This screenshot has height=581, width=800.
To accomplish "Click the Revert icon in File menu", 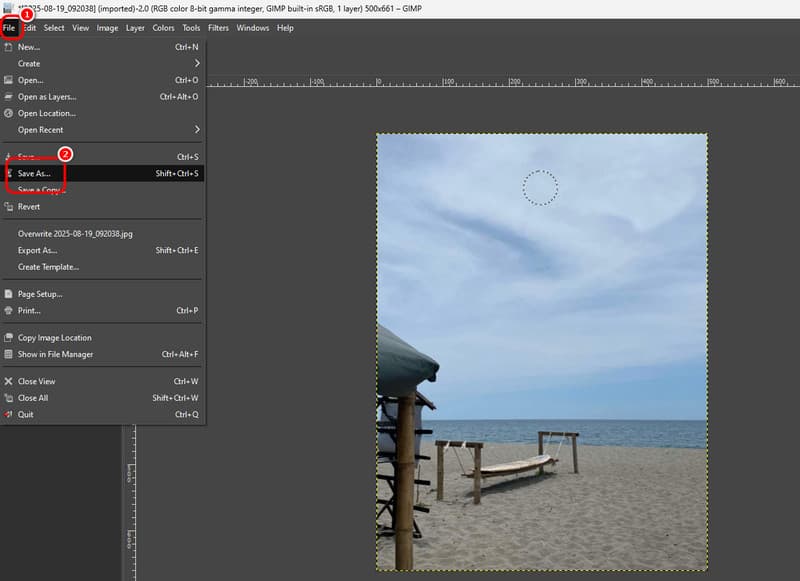I will pyautogui.click(x=8, y=207).
